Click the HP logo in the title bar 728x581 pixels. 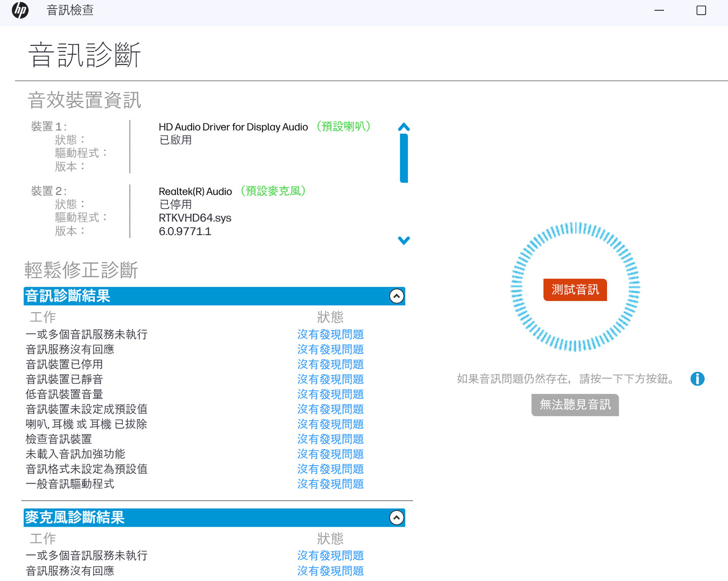coord(20,10)
